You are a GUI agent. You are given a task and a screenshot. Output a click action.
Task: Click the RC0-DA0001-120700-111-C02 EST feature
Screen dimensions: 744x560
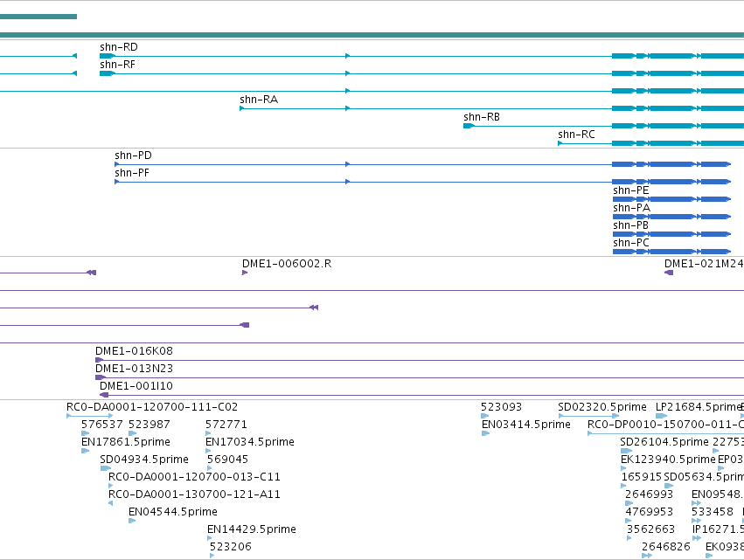pos(90,416)
